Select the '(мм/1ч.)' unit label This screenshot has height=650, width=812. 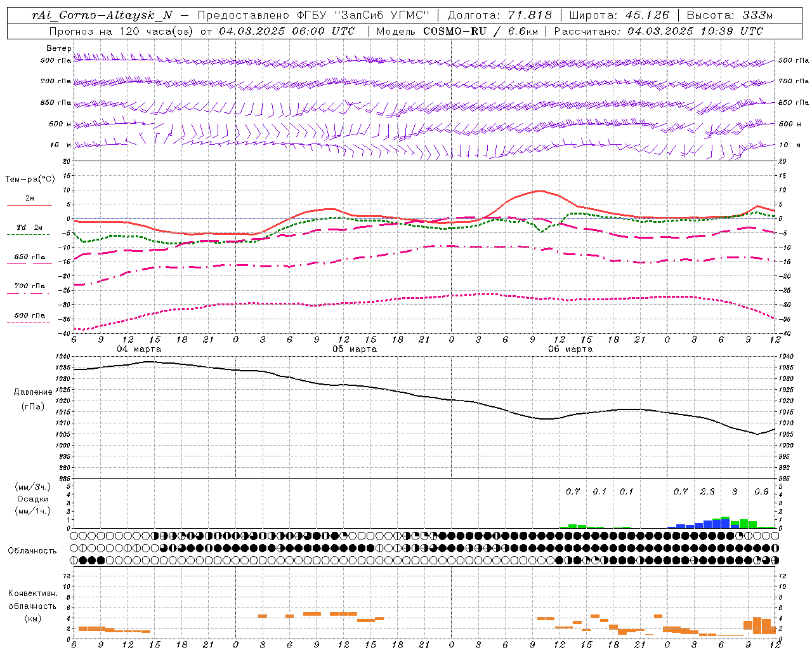(x=33, y=511)
